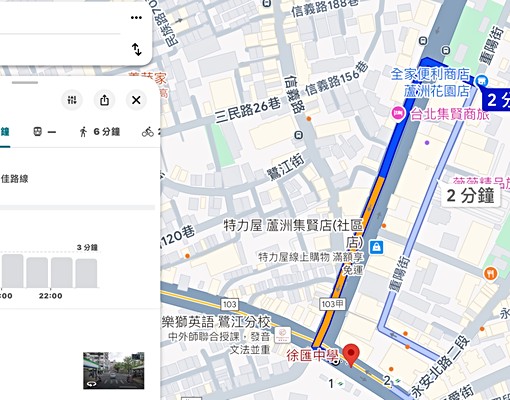Tap the 鷺江街 street label
The height and width of the screenshot is (400, 510).
(x=286, y=167)
